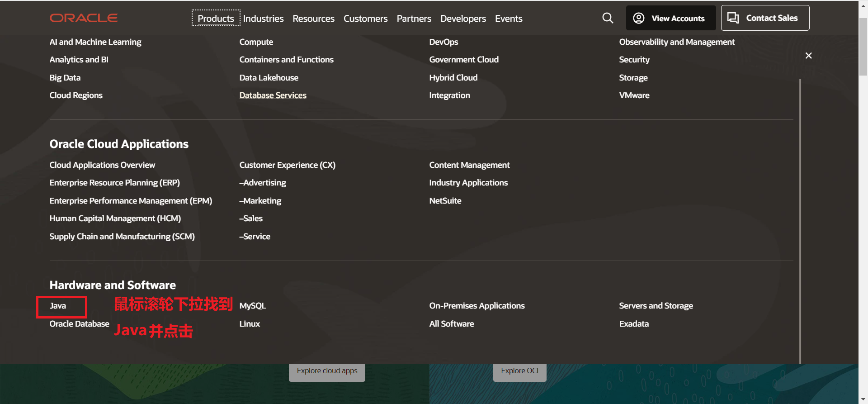The height and width of the screenshot is (404, 868).
Task: Open Enterprise Performance Management (EPM)
Action: pos(131,201)
